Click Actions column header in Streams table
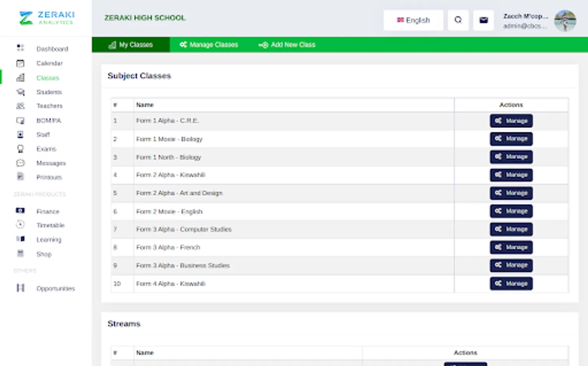588x366 pixels. pos(465,353)
